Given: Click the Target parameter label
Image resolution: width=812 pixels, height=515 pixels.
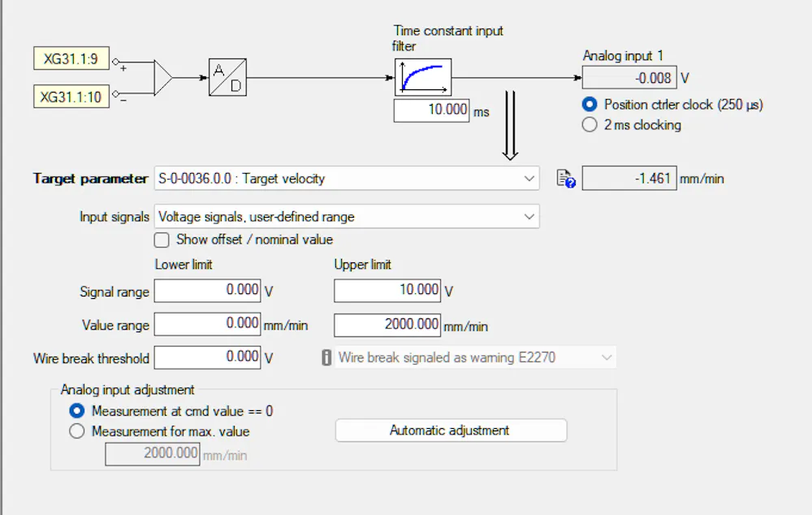Looking at the screenshot, I should click(91, 179).
